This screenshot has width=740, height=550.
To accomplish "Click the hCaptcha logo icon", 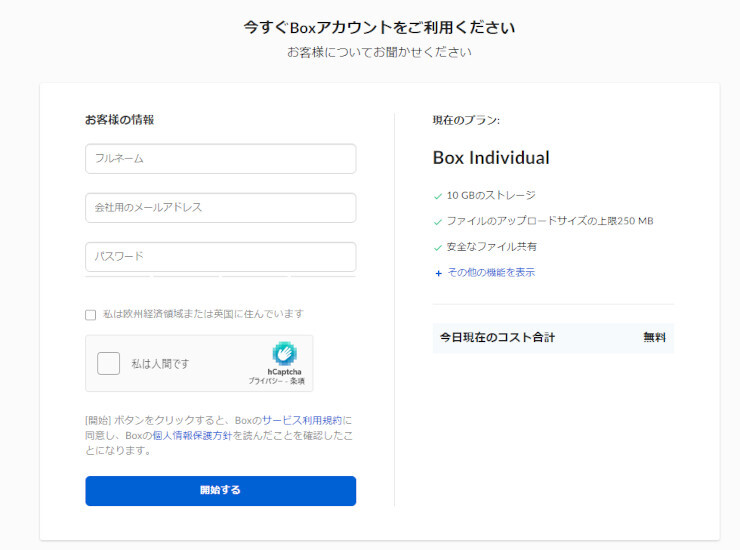I will point(284,353).
